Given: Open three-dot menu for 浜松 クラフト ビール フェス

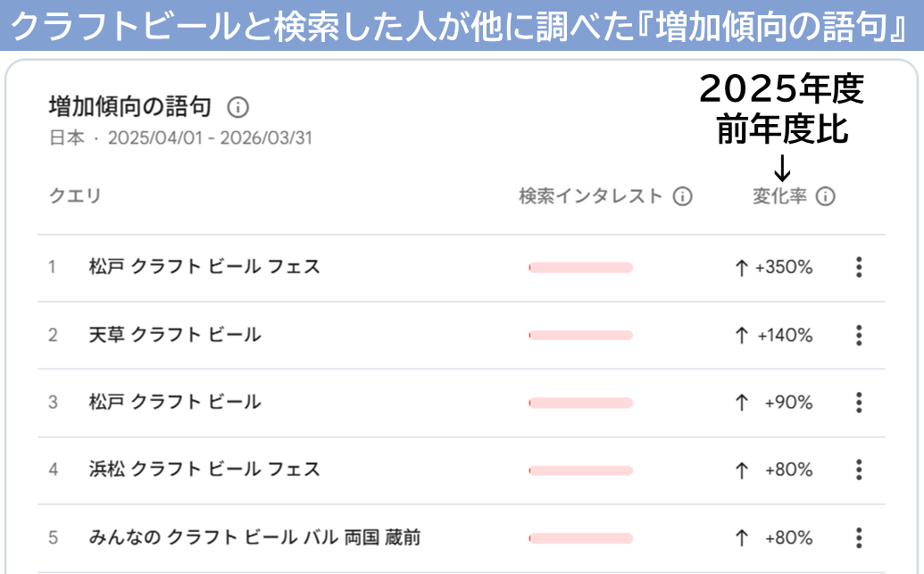Looking at the screenshot, I should tap(859, 470).
